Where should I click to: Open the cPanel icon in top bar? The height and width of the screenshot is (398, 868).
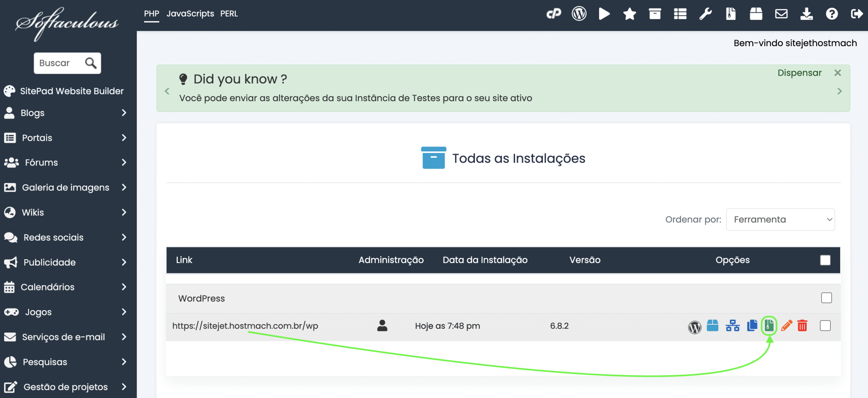pyautogui.click(x=554, y=14)
